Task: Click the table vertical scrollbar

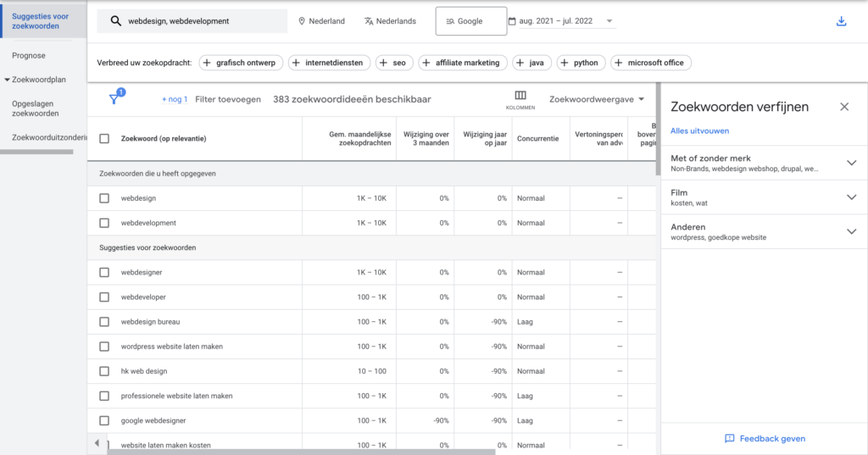Action: (x=658, y=129)
